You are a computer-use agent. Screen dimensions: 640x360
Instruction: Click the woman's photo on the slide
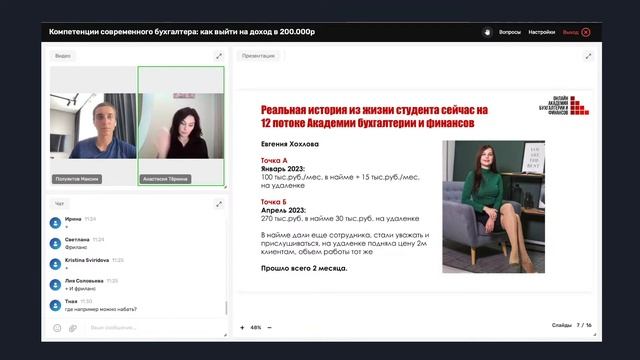pyautogui.click(x=493, y=207)
